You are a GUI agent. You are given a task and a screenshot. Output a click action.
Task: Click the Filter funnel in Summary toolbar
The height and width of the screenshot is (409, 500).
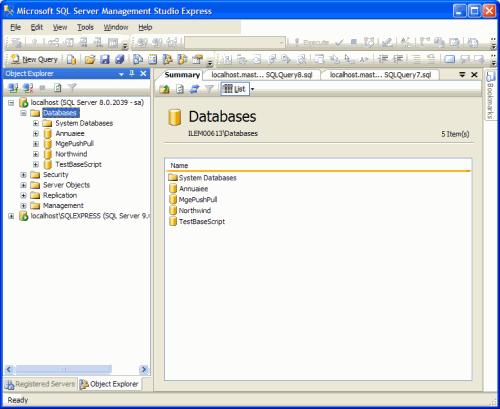[x=209, y=89]
